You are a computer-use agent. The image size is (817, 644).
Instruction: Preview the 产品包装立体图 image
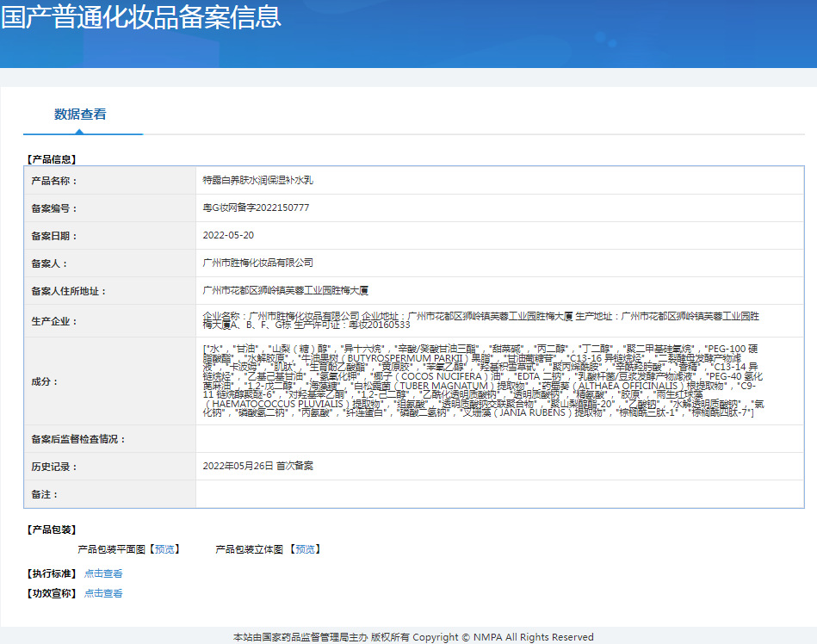pyautogui.click(x=306, y=549)
